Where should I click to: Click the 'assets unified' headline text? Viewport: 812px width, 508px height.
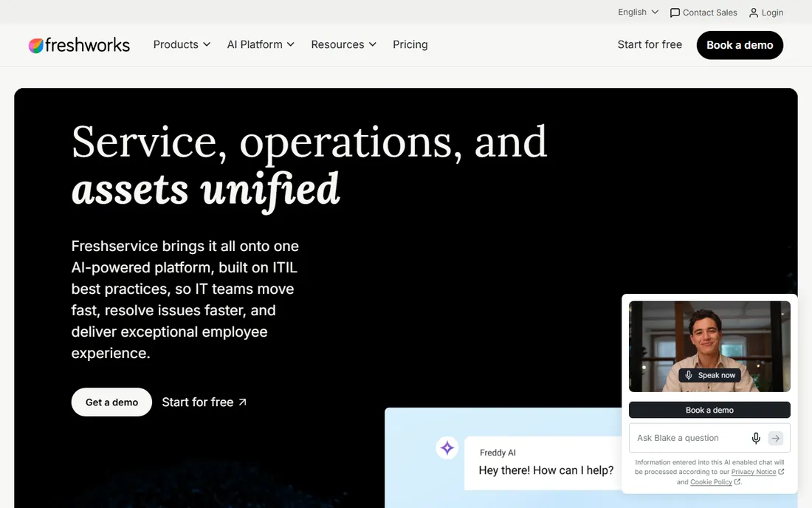[206, 190]
